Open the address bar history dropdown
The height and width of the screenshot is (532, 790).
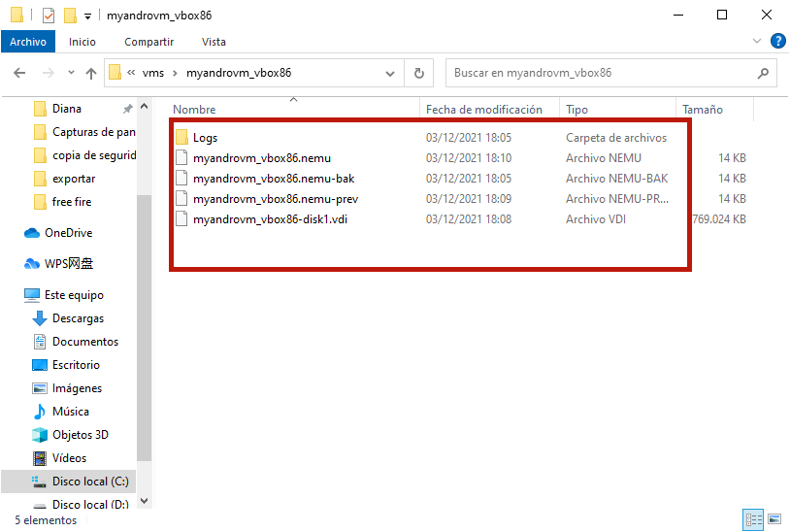coord(390,74)
